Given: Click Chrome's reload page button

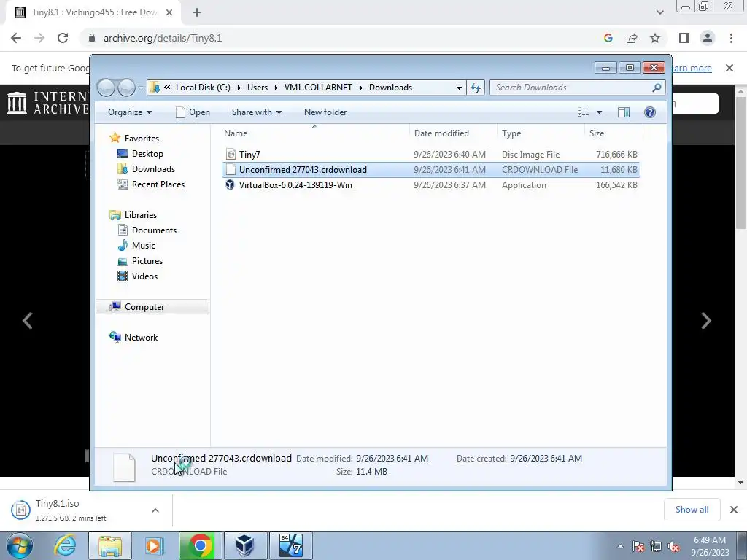Looking at the screenshot, I should (63, 38).
